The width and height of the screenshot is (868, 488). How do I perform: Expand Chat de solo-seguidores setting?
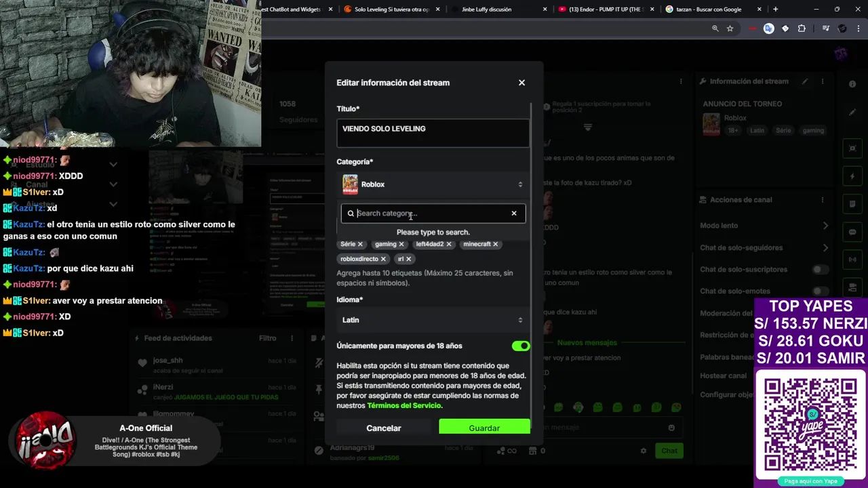point(764,247)
